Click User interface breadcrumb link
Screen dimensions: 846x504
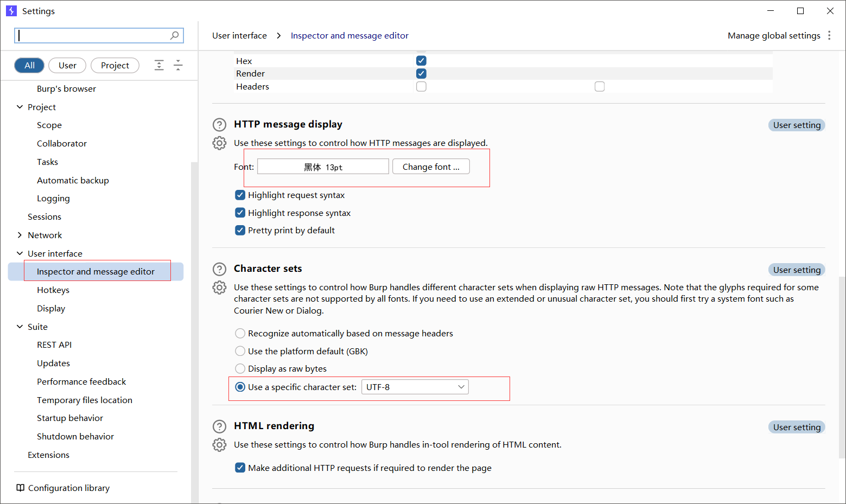239,35
